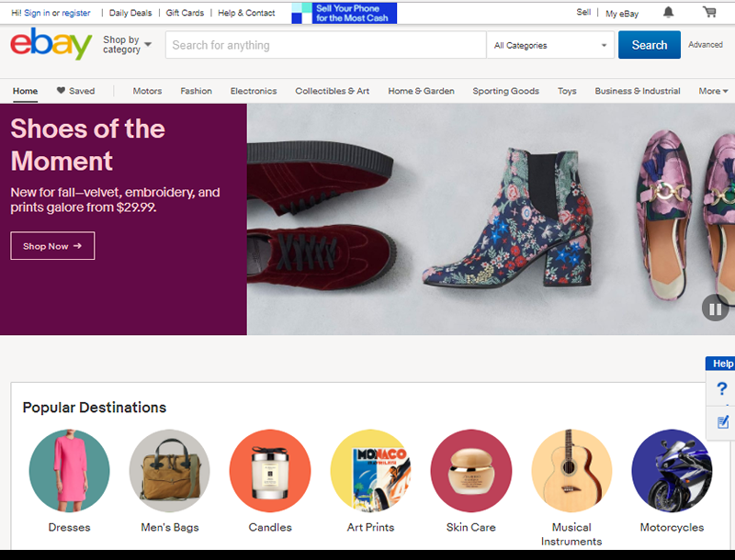
Task: Open the shopping cart icon
Action: point(709,13)
